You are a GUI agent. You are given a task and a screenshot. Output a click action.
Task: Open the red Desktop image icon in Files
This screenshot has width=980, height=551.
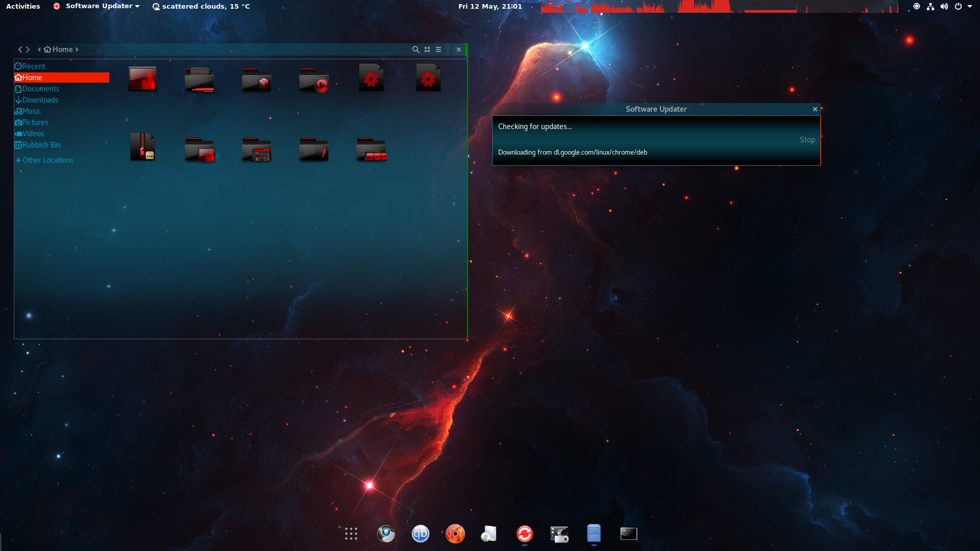pyautogui.click(x=142, y=79)
